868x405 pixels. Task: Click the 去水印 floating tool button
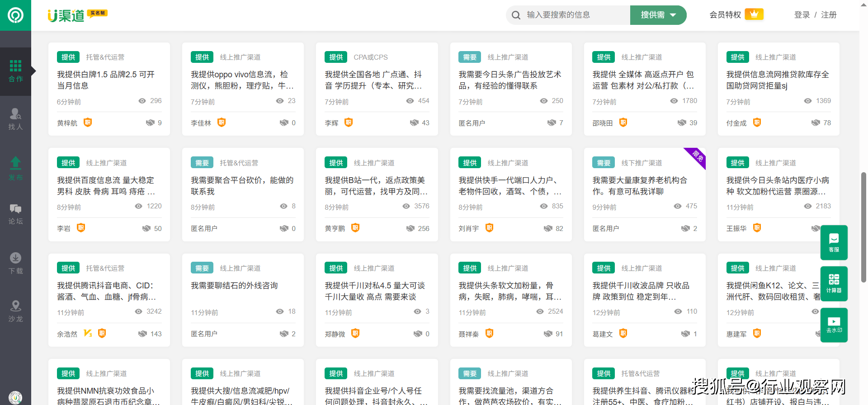tap(834, 325)
